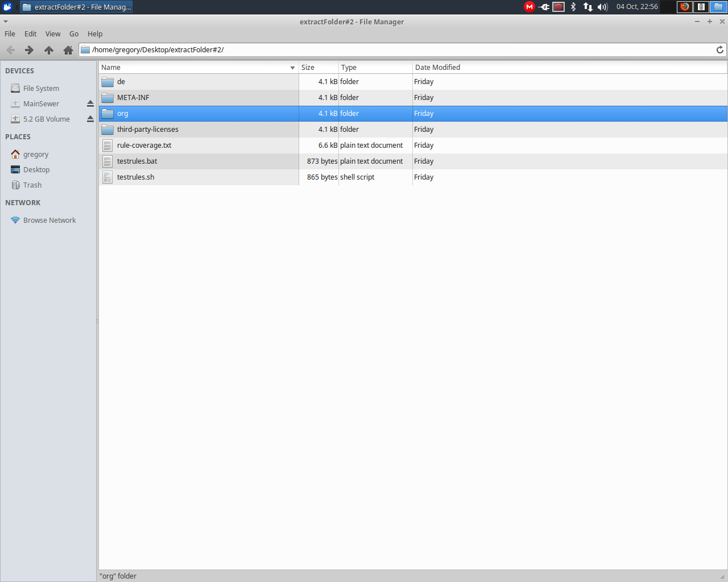Open the clock showing 04 Oct, 22:56
The image size is (728, 582).
[x=637, y=7]
